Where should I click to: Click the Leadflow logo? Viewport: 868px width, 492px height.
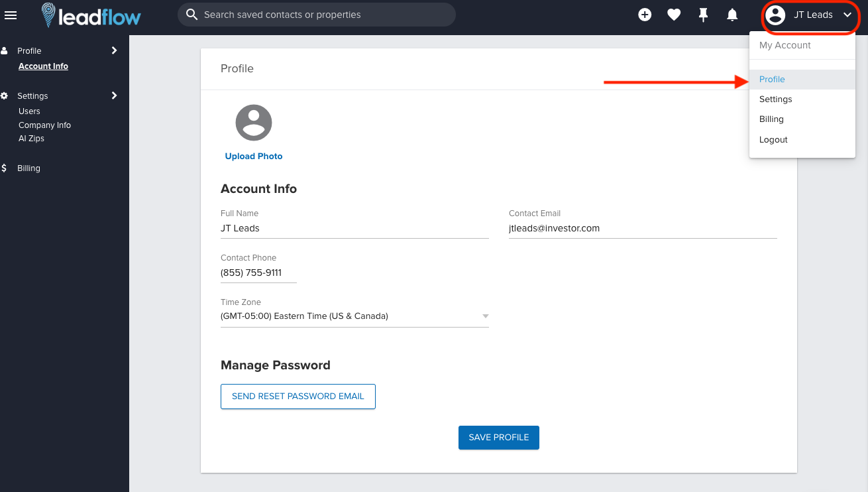tap(91, 15)
